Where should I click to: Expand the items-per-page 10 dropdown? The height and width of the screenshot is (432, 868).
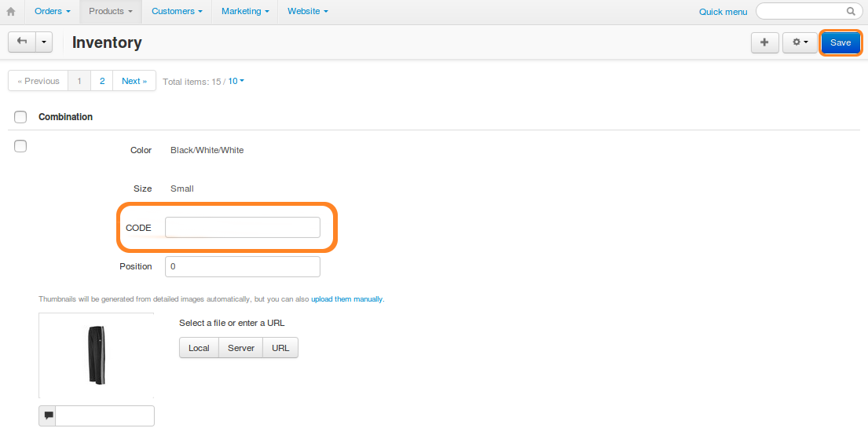pos(236,81)
